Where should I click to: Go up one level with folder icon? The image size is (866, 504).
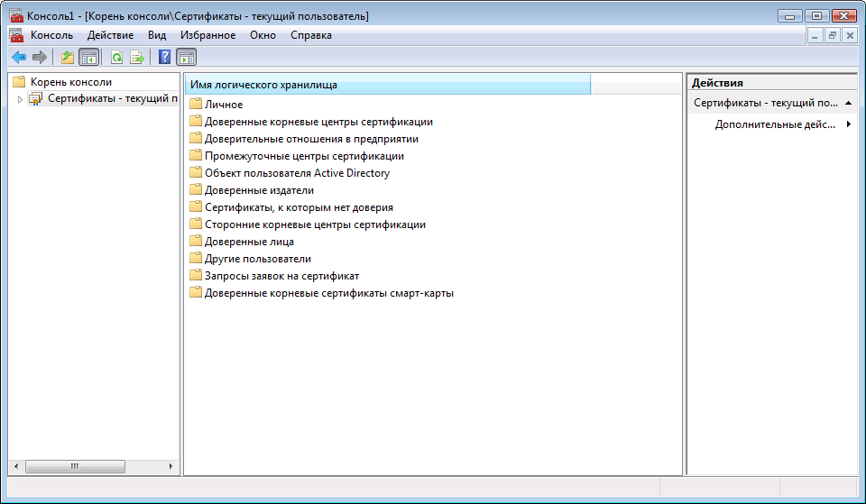click(68, 57)
